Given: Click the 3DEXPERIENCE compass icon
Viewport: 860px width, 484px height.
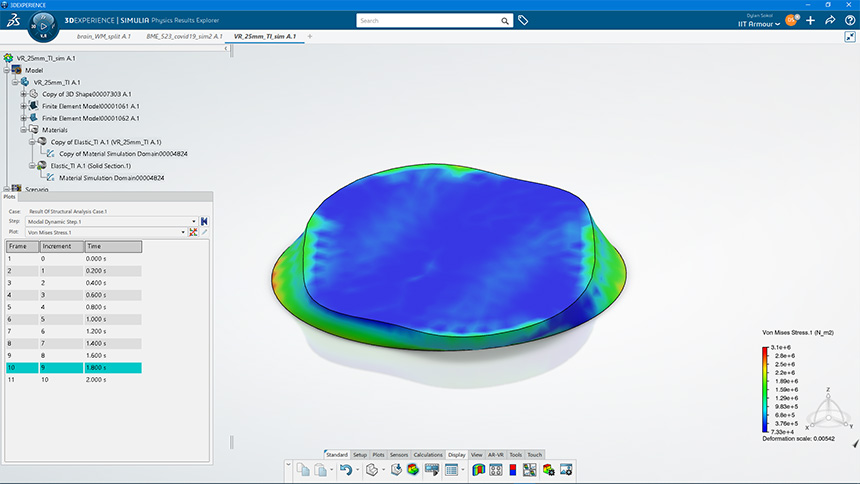Looking at the screenshot, I should tap(42, 25).
